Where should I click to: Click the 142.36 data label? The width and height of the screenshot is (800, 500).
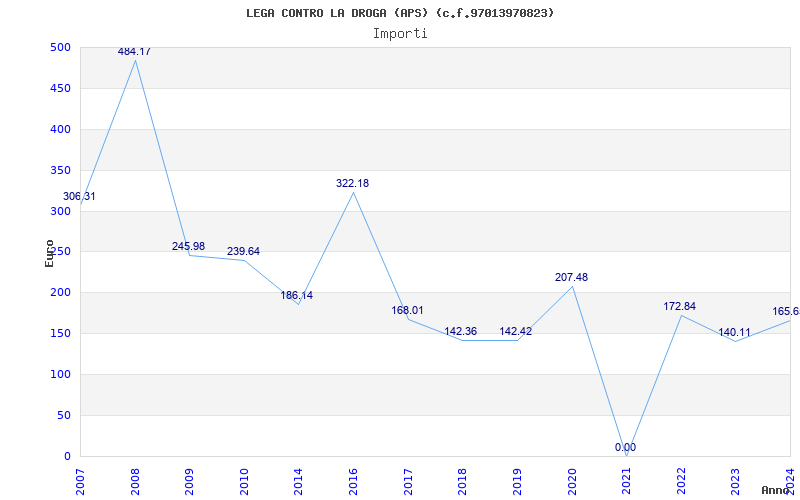(x=461, y=331)
